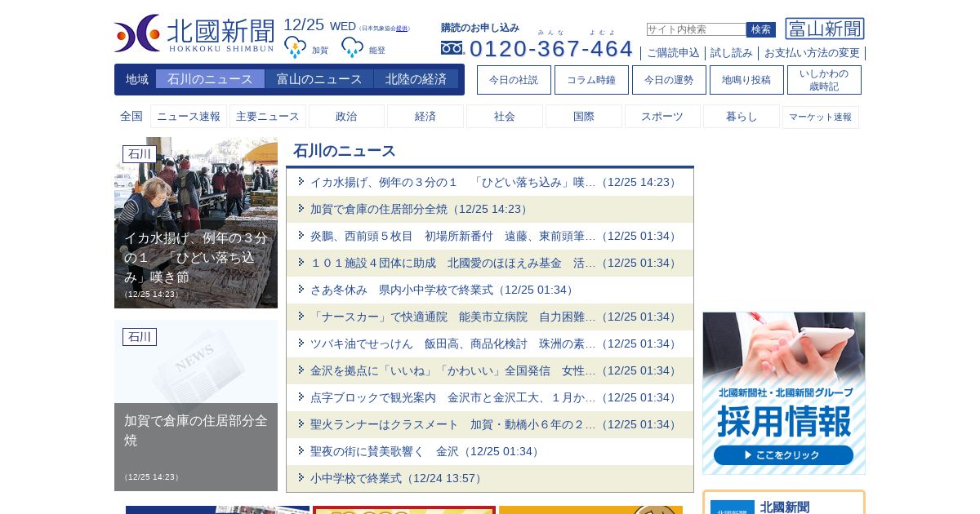Viewport: 980px width, 514px height.
Task: Open headline さあ冬休み 県内小中学校で終業式
Action: click(490, 290)
